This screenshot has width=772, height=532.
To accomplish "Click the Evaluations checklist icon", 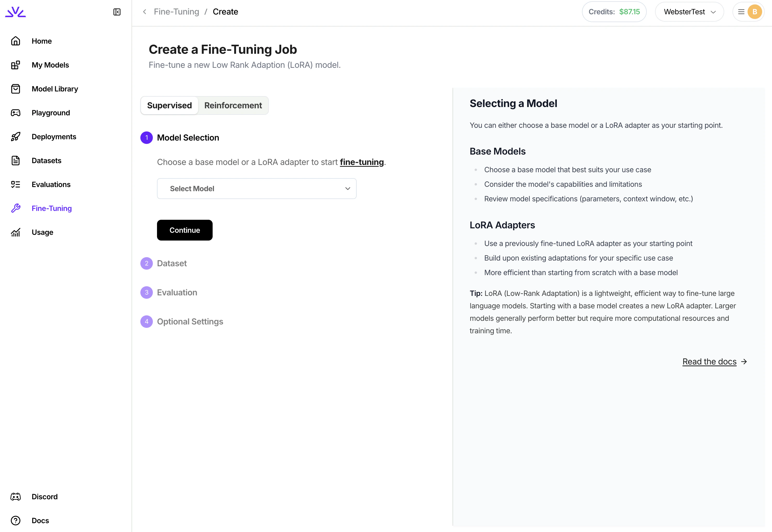I will [x=16, y=184].
